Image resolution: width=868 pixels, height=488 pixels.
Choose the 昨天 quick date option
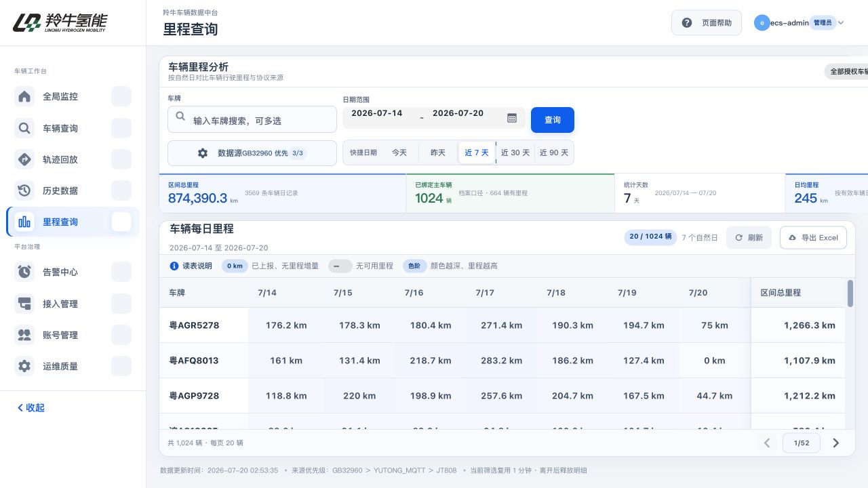(x=438, y=152)
